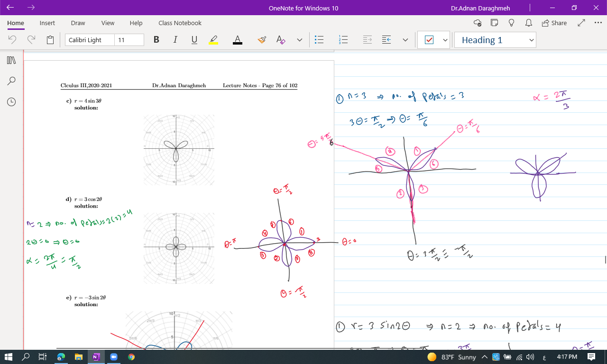Open Zoom from the Windows taskbar
The height and width of the screenshot is (364, 607).
(x=114, y=356)
